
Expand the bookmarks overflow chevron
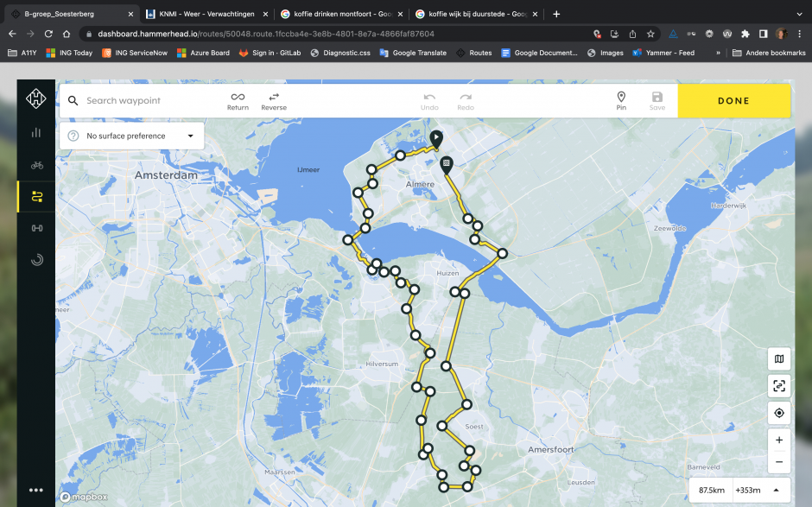tap(718, 53)
